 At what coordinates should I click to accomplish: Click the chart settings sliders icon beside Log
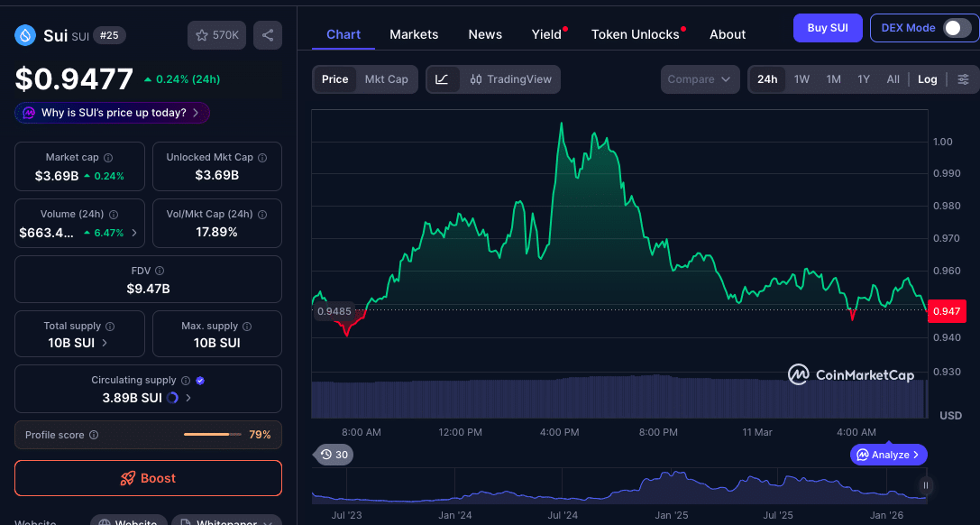coord(963,79)
